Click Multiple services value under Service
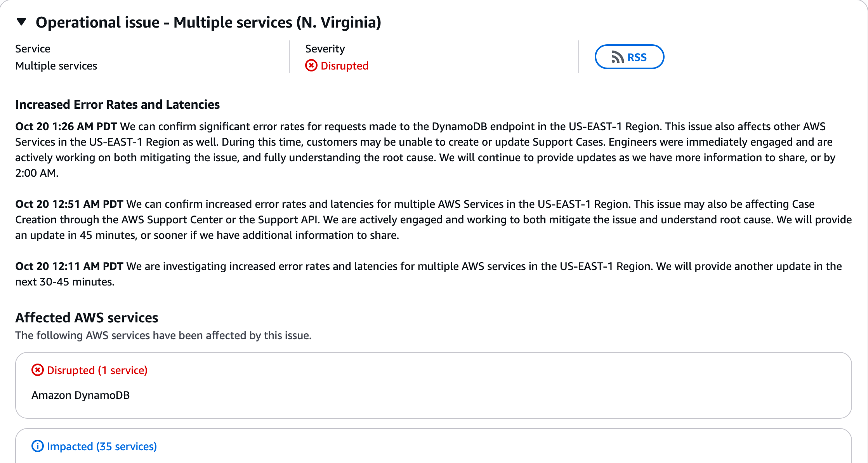Screen dimensions: 868x463 pyautogui.click(x=56, y=66)
